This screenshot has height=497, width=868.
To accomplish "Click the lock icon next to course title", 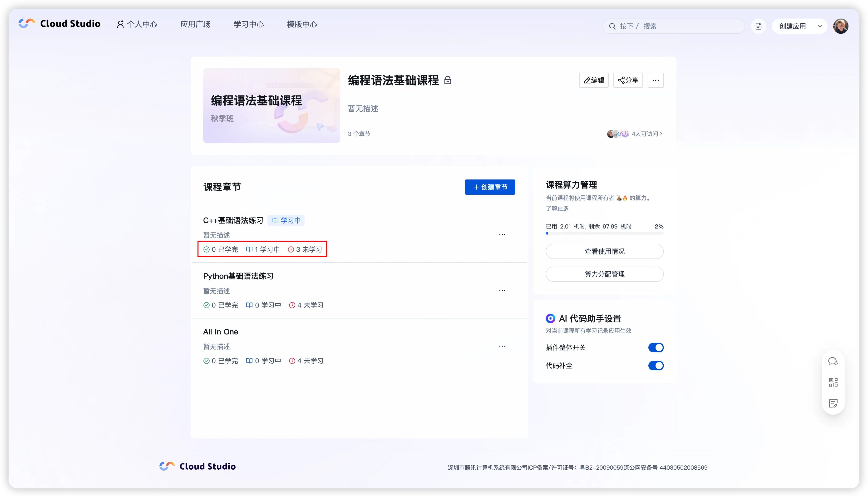I will (x=448, y=80).
